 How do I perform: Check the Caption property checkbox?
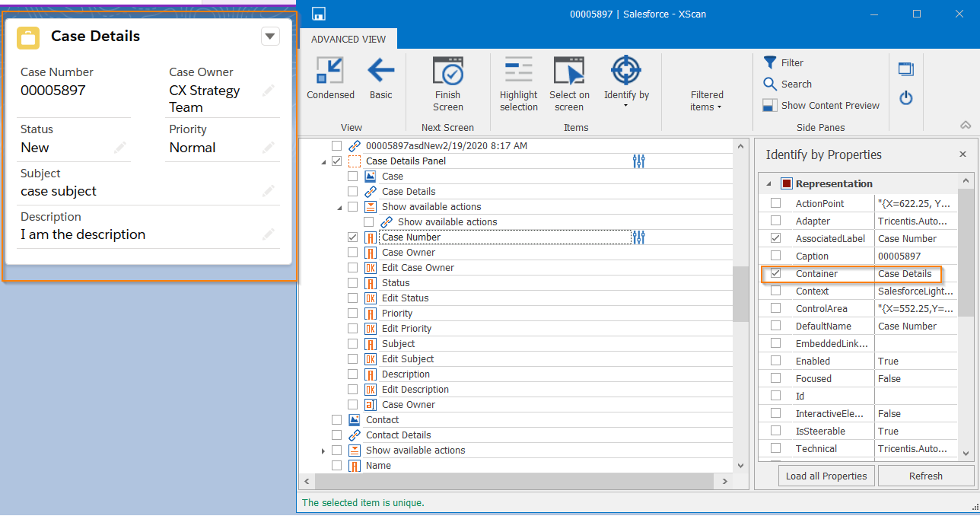click(x=775, y=256)
